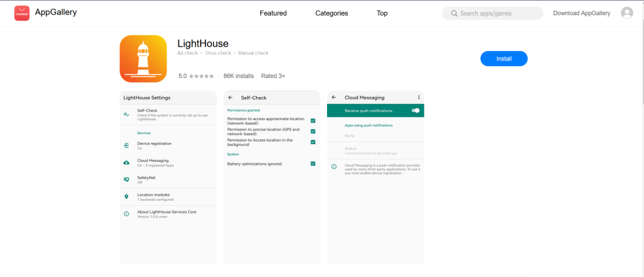Toggle Battery optimizations ignored checkbox

(313, 164)
